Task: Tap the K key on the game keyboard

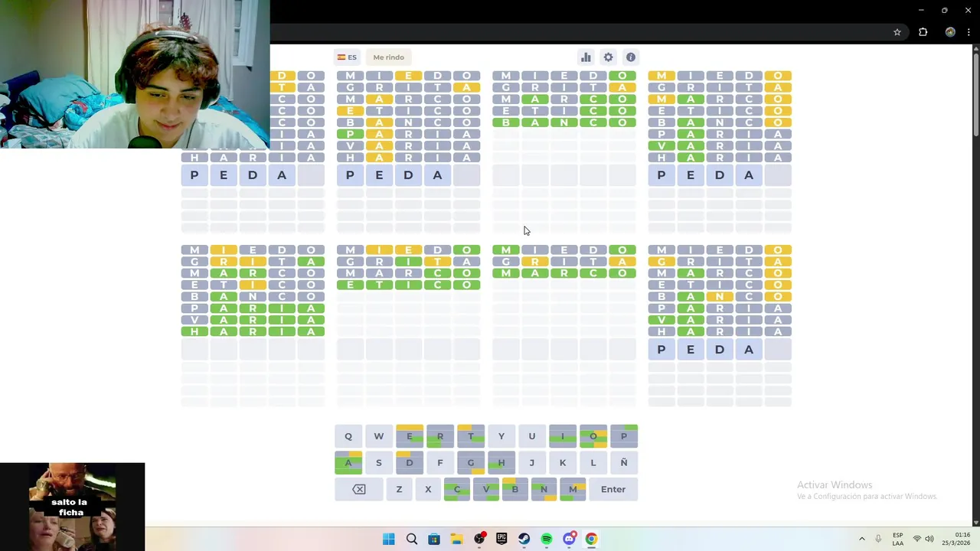Action: point(563,462)
